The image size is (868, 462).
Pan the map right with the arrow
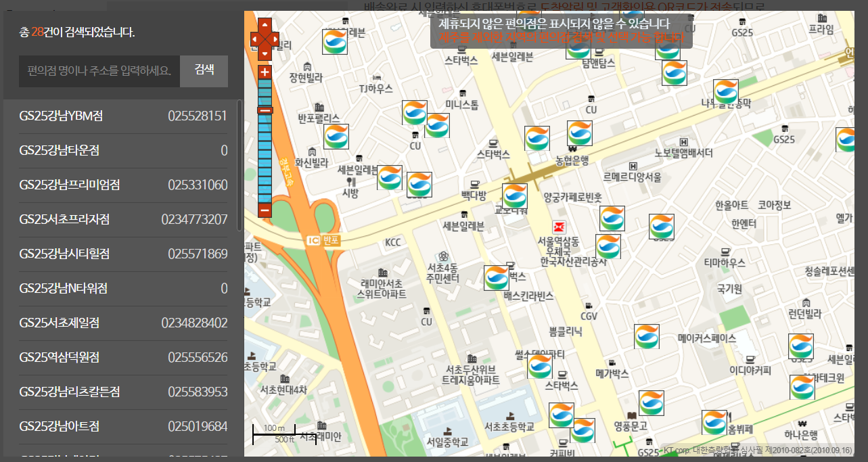coord(274,39)
